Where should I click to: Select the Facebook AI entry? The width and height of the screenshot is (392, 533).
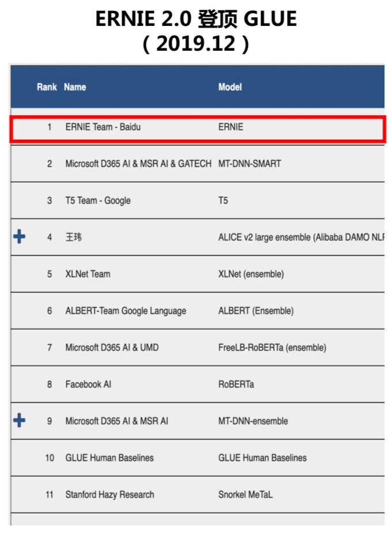[88, 384]
